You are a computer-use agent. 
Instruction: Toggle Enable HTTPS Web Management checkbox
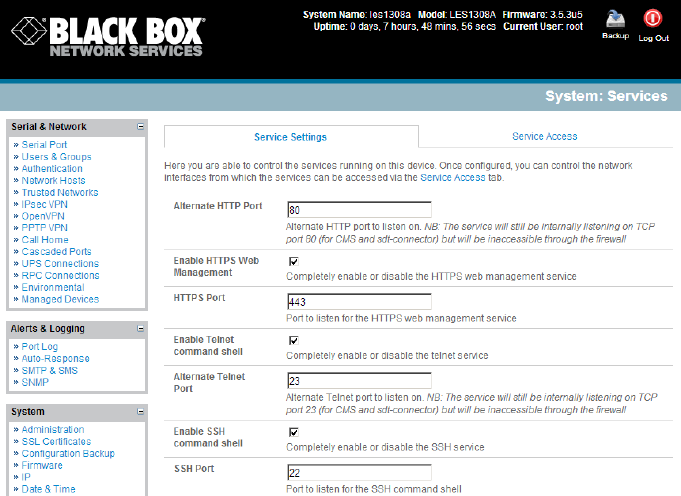(x=293, y=262)
